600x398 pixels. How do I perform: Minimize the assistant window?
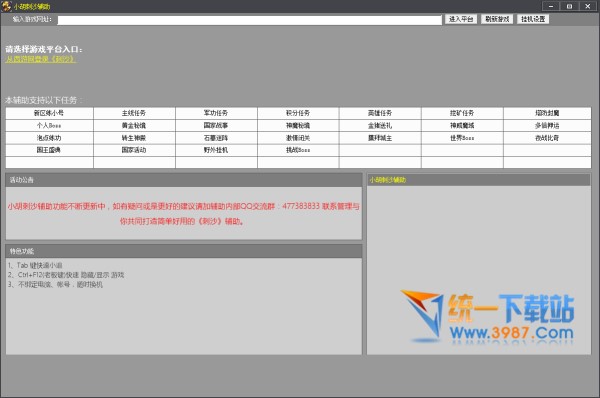[551, 6]
